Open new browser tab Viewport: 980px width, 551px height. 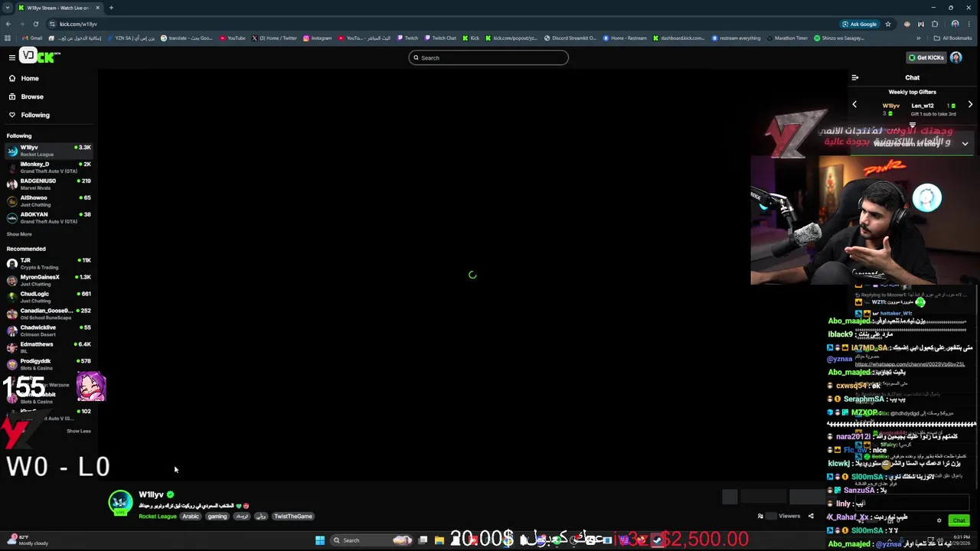(111, 8)
